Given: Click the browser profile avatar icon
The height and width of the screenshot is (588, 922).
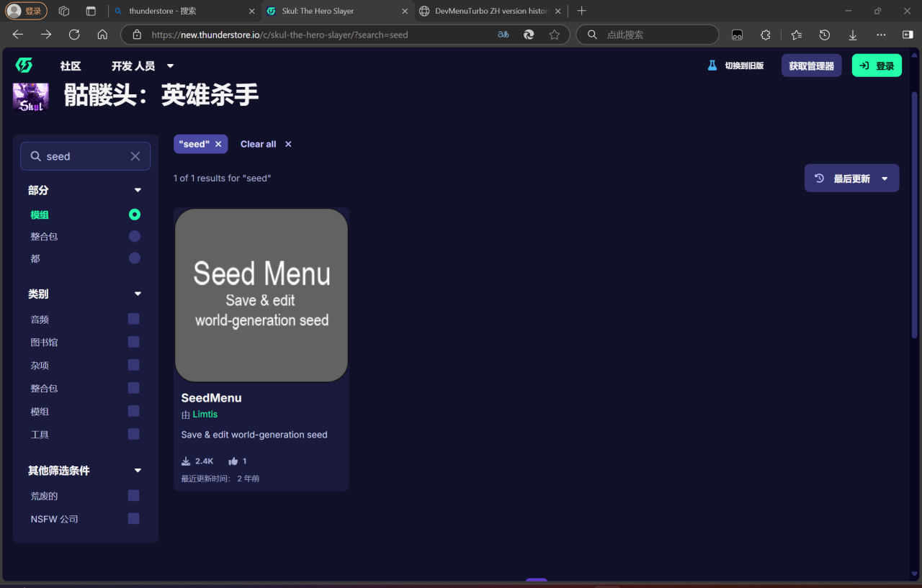Looking at the screenshot, I should tap(14, 11).
